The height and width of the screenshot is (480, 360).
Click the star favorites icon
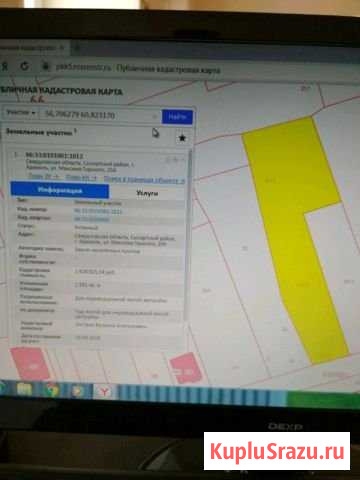(182, 138)
